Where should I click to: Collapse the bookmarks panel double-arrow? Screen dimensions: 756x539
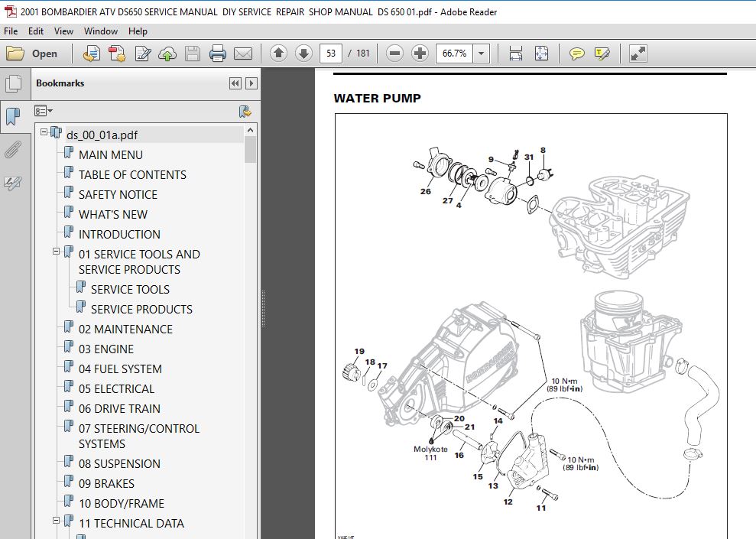235,83
